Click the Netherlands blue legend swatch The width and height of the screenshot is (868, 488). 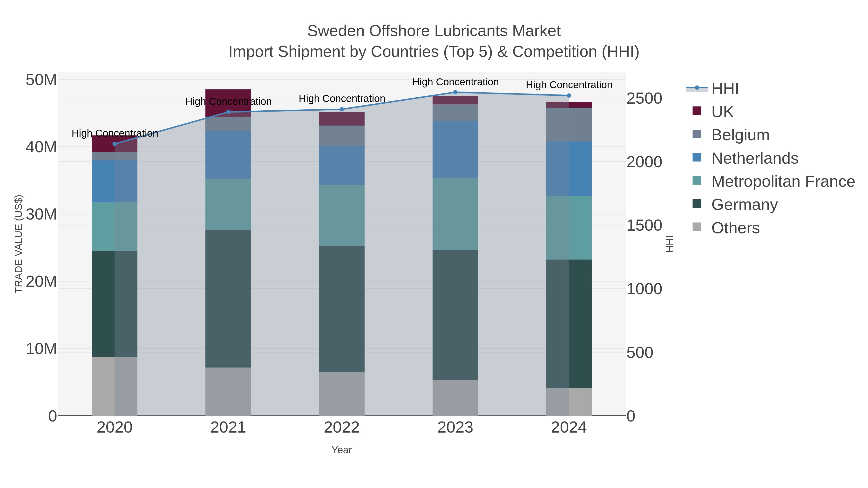click(x=697, y=157)
